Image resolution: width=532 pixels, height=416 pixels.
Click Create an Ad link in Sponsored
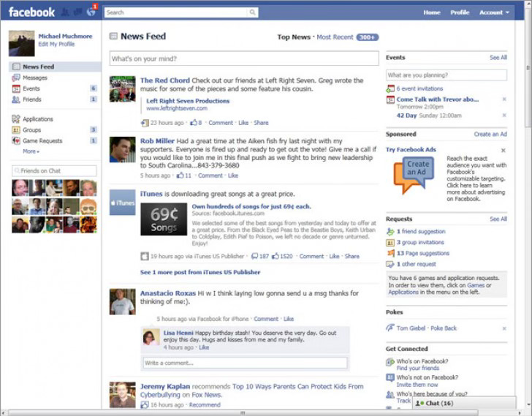pyautogui.click(x=490, y=134)
